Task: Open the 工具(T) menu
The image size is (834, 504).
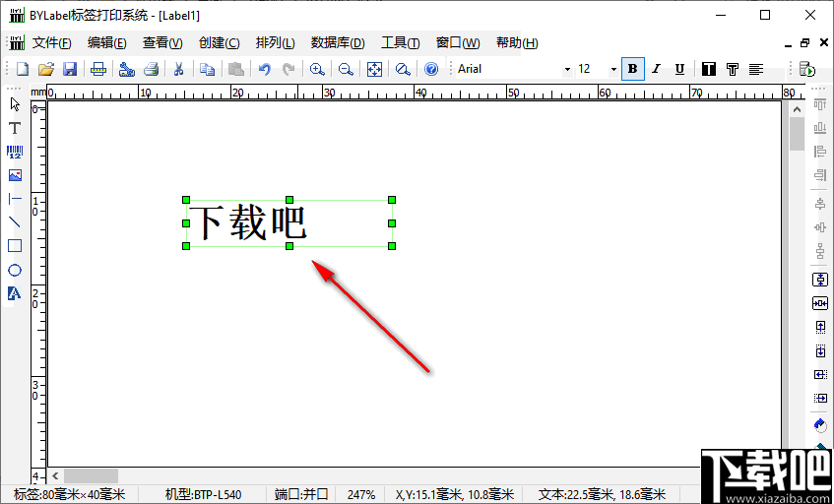Action: pos(401,43)
